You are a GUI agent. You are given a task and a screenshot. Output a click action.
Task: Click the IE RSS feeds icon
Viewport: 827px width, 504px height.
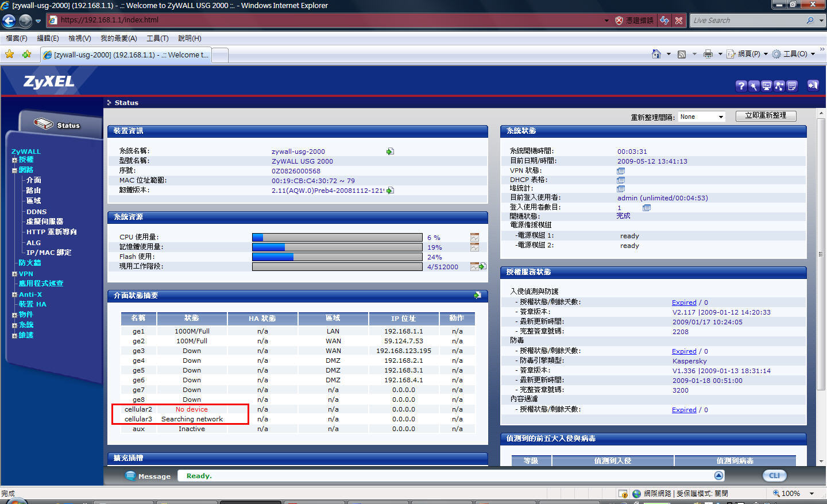click(x=682, y=54)
